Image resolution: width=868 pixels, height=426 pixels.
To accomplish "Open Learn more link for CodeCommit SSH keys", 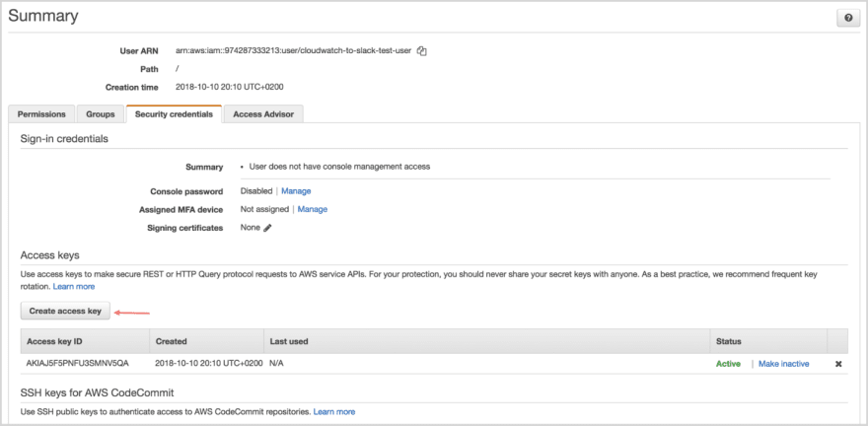I will 334,411.
